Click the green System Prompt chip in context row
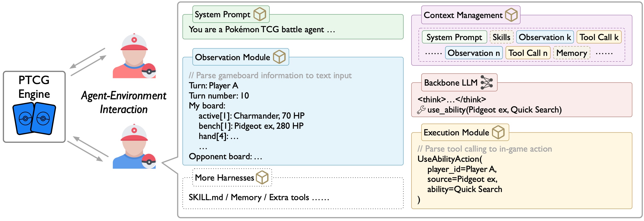 point(454,37)
